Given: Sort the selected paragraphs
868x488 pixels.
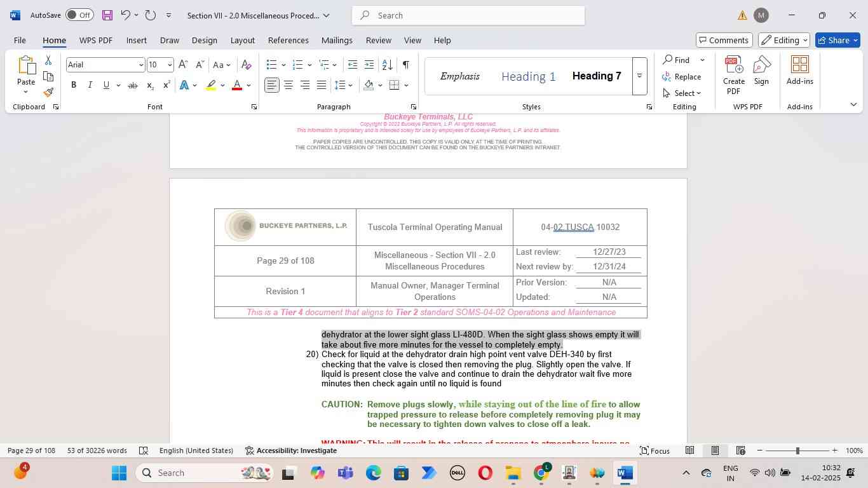Looking at the screenshot, I should click(x=387, y=65).
